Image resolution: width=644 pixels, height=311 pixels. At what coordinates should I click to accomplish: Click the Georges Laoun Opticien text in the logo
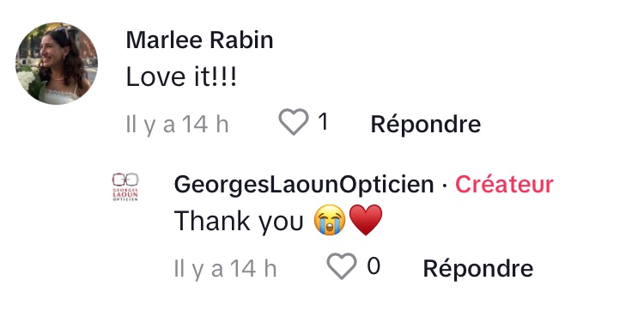click(x=125, y=195)
